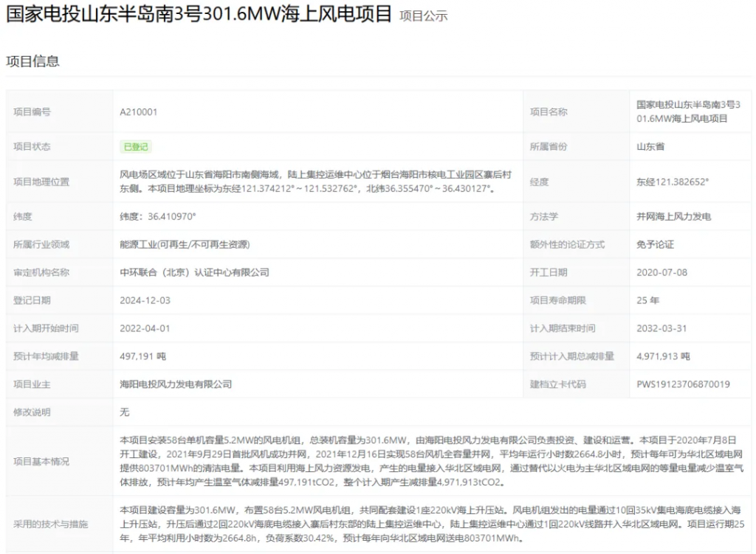
Task: Click annual reduction value 497,191 吨
Action: [x=142, y=356]
